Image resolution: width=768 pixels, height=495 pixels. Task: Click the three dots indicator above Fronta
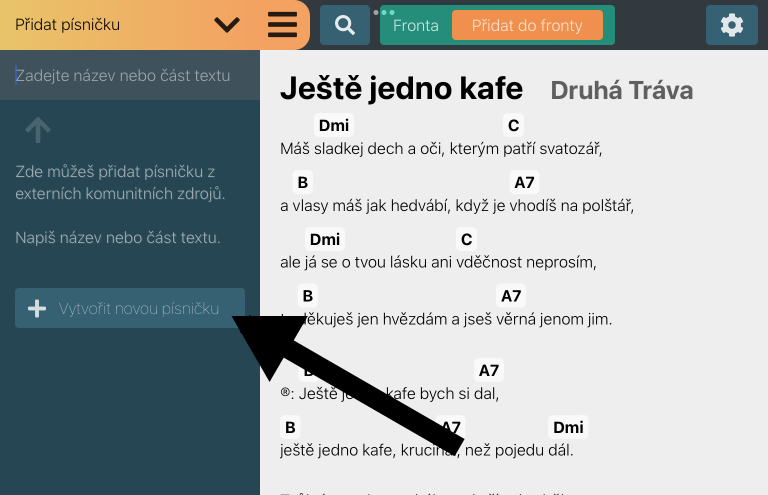[x=384, y=12]
